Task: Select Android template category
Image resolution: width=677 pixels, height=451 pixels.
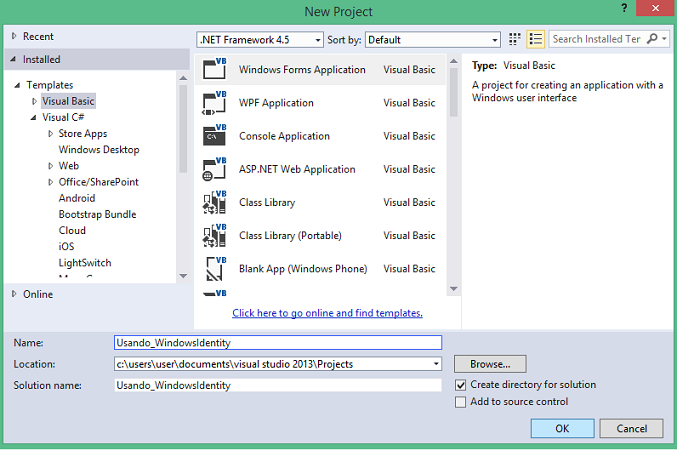Action: point(77,198)
